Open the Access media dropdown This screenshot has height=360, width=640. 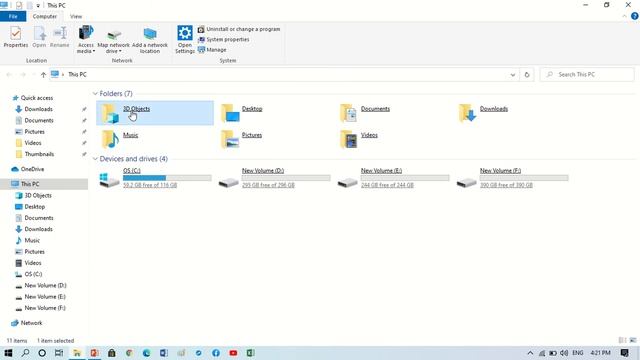point(86,39)
